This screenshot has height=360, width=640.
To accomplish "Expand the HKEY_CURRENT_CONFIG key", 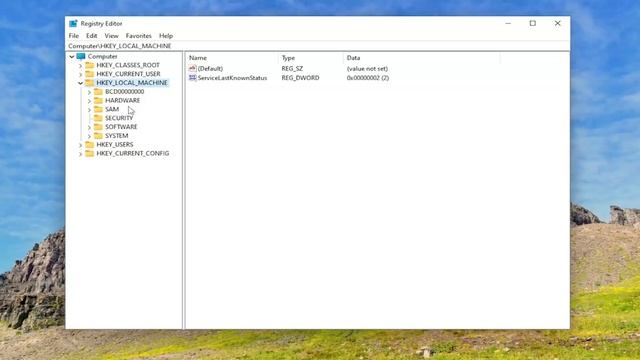I will coord(80,154).
